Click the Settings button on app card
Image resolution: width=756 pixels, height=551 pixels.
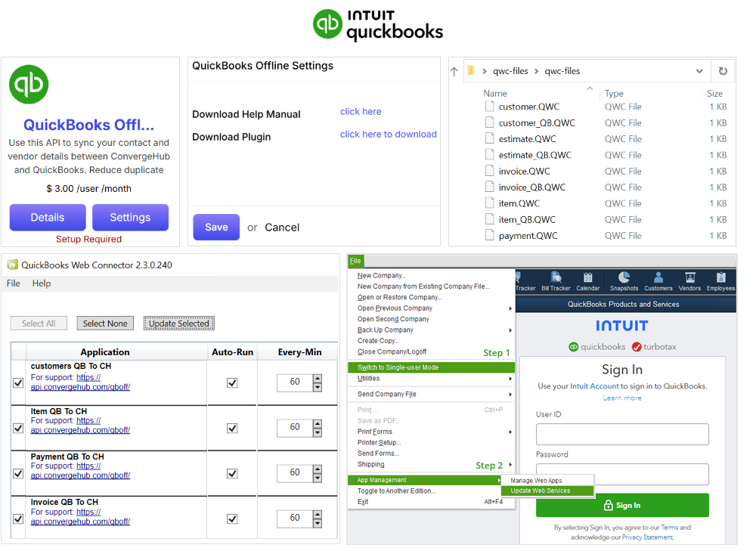coord(130,218)
